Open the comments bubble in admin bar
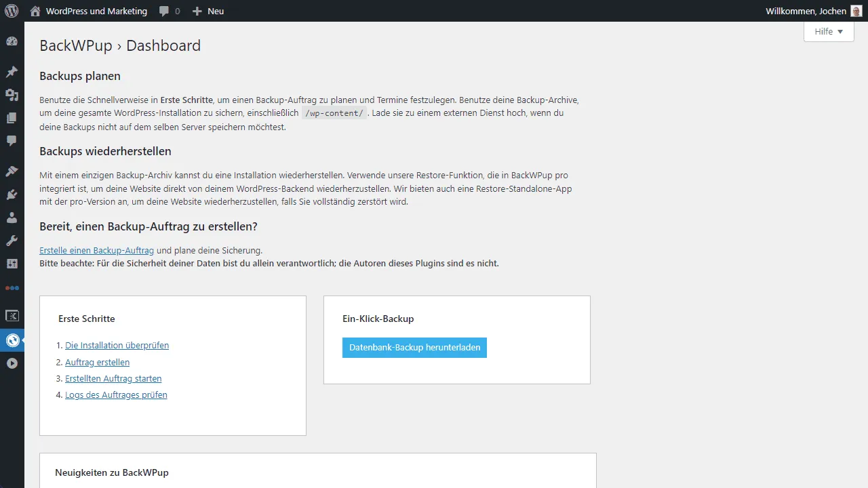This screenshot has height=488, width=868. [164, 12]
